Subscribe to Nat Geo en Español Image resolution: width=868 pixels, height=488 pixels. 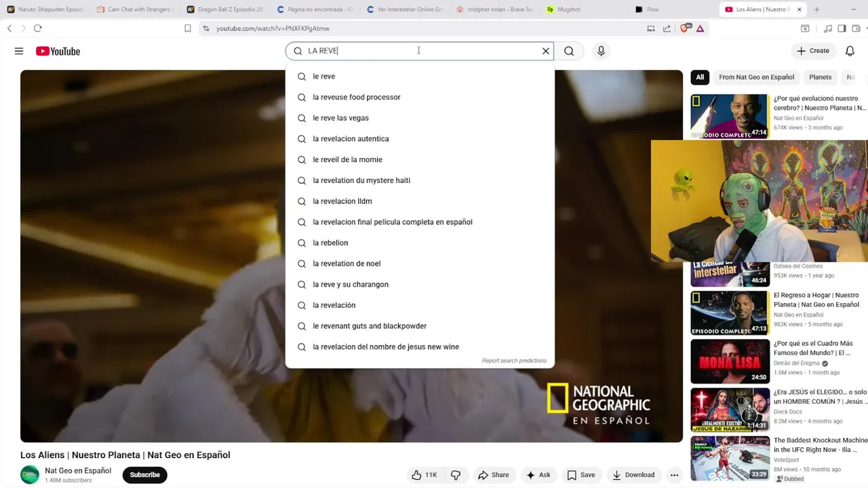(144, 474)
